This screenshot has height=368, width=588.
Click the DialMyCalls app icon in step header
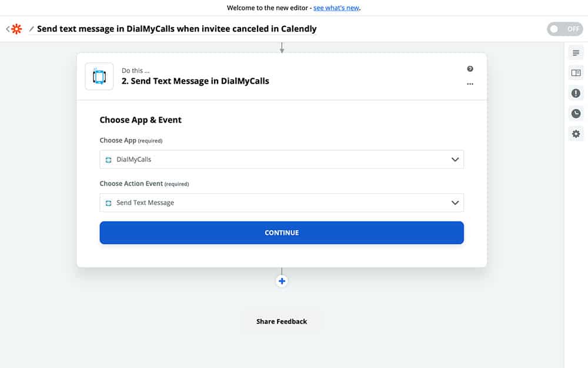pos(99,77)
